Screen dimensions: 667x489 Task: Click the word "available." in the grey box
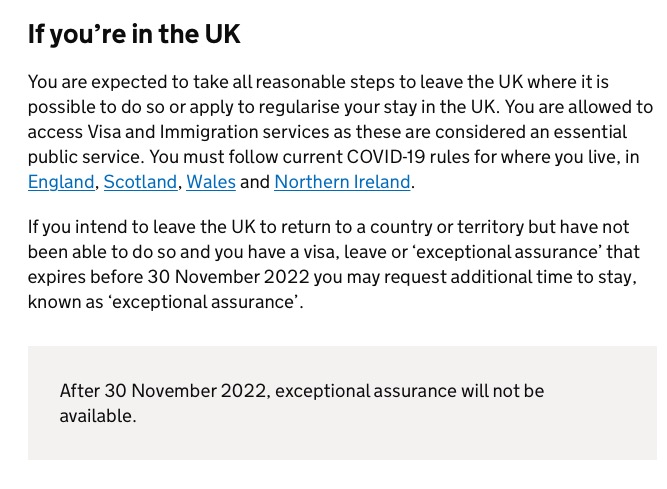point(98,416)
